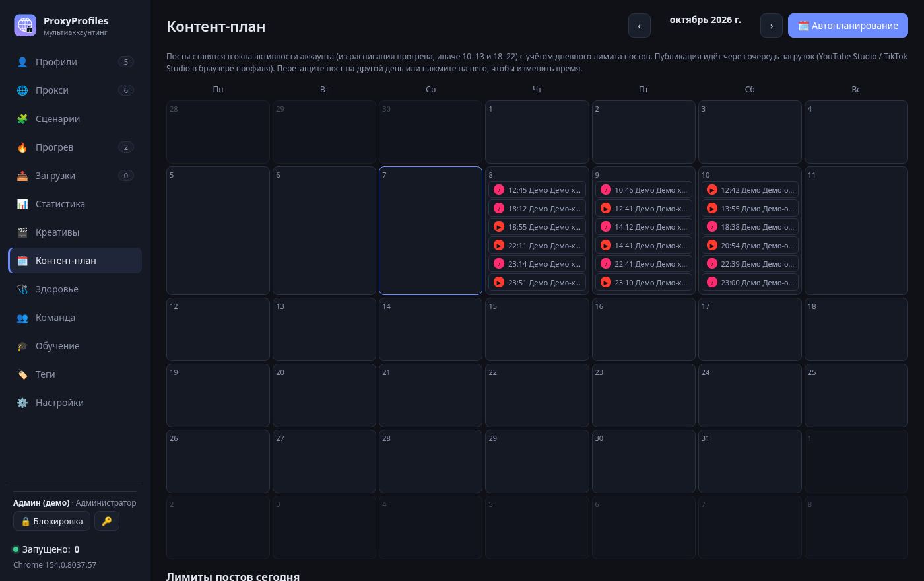Screen dimensions: 924x581
Task: Click the TikTok icon on the 12:45 post
Action: click(x=499, y=189)
